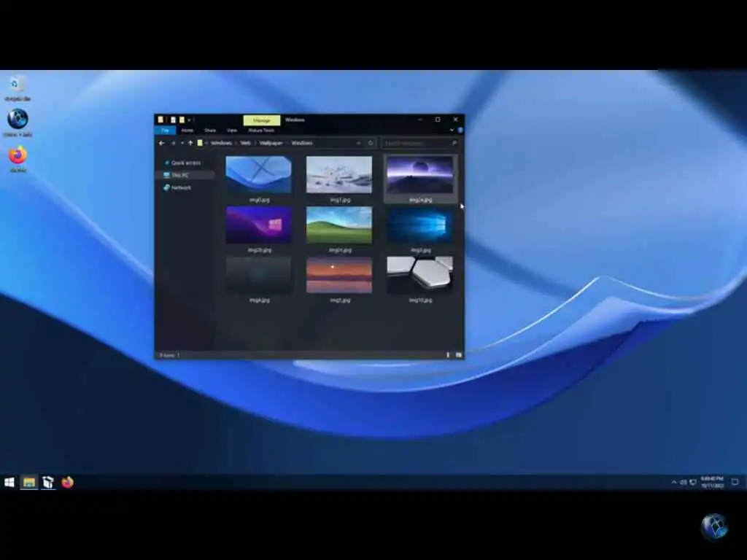The width and height of the screenshot is (747, 560).
Task: Select the blue wave wallpaper thumbnail
Action: pyautogui.click(x=259, y=174)
